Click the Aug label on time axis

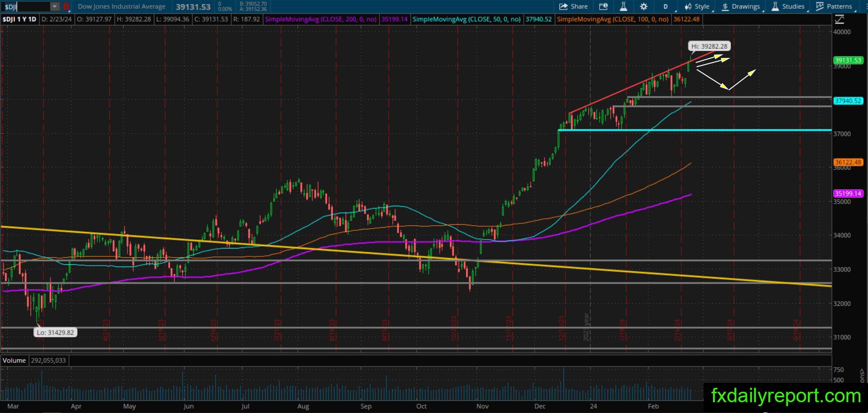[303, 407]
